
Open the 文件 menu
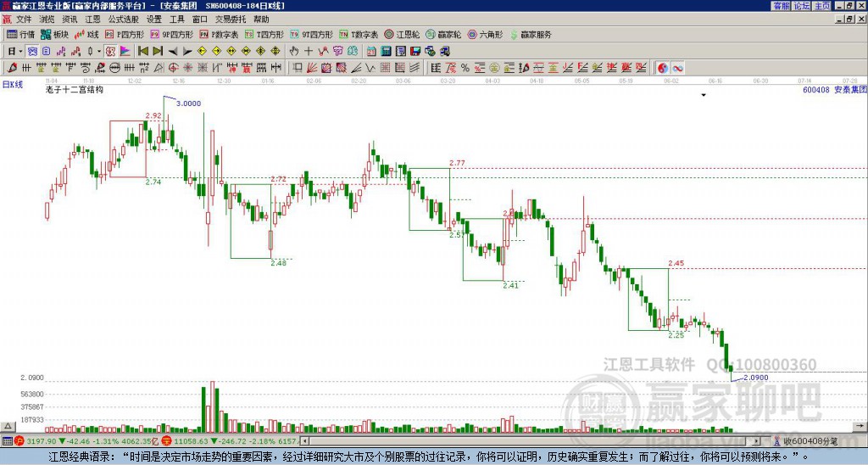[x=24, y=20]
